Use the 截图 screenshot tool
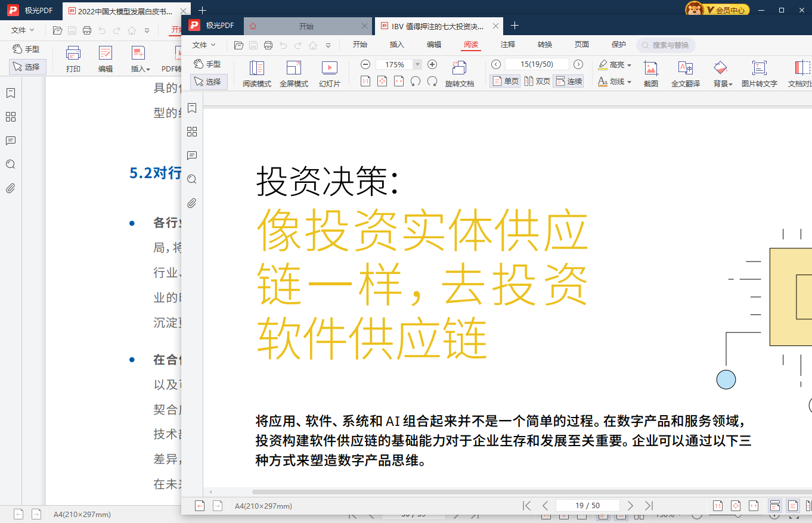Image resolution: width=812 pixels, height=523 pixels. (x=650, y=73)
